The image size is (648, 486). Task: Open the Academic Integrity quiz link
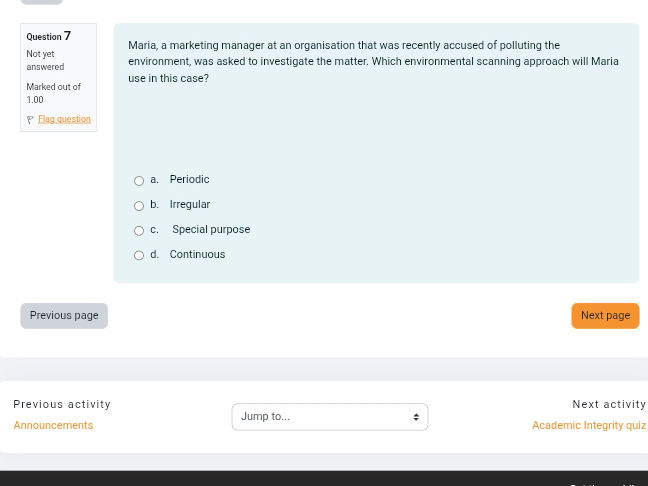pos(588,426)
